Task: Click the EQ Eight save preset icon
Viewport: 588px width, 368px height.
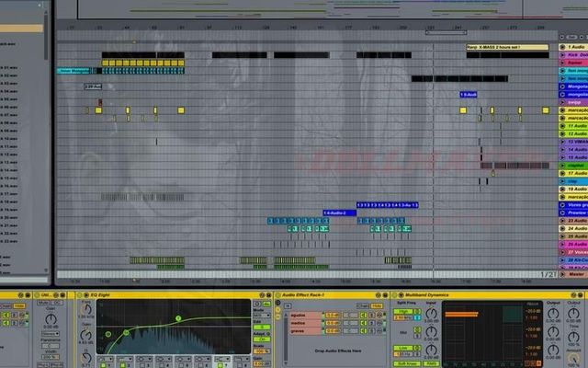Action: point(268,295)
